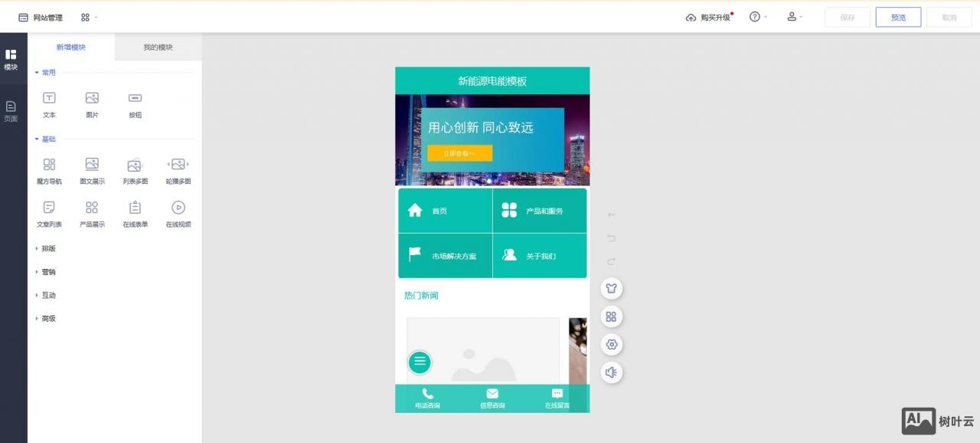Image resolution: width=980 pixels, height=443 pixels.
Task: Open the user account dropdown
Action: click(794, 17)
